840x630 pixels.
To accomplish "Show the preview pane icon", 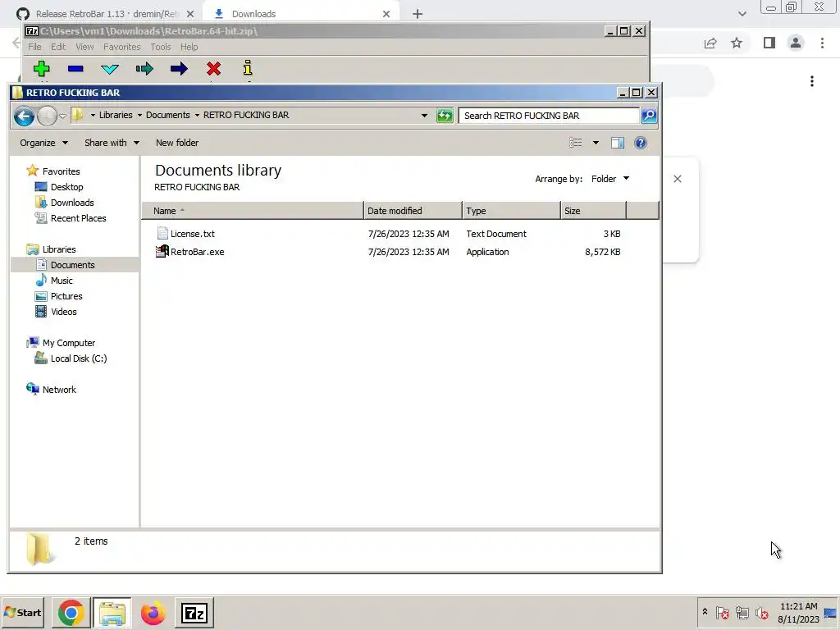I will pos(618,143).
